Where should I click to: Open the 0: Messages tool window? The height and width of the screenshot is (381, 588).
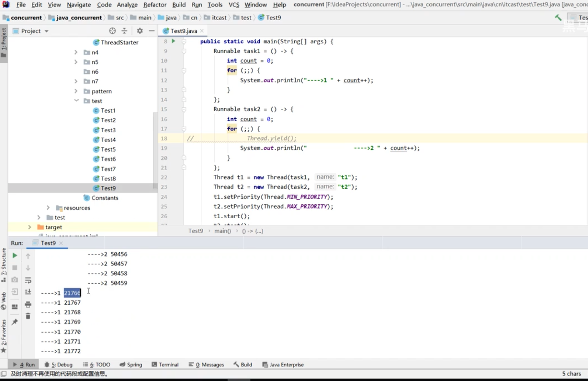[x=206, y=365]
